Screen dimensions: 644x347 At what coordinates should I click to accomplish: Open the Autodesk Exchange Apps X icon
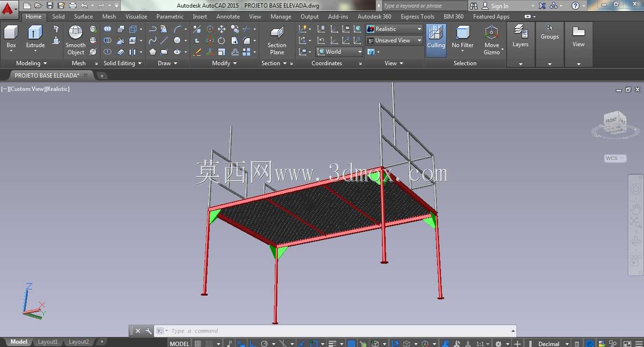click(542, 6)
